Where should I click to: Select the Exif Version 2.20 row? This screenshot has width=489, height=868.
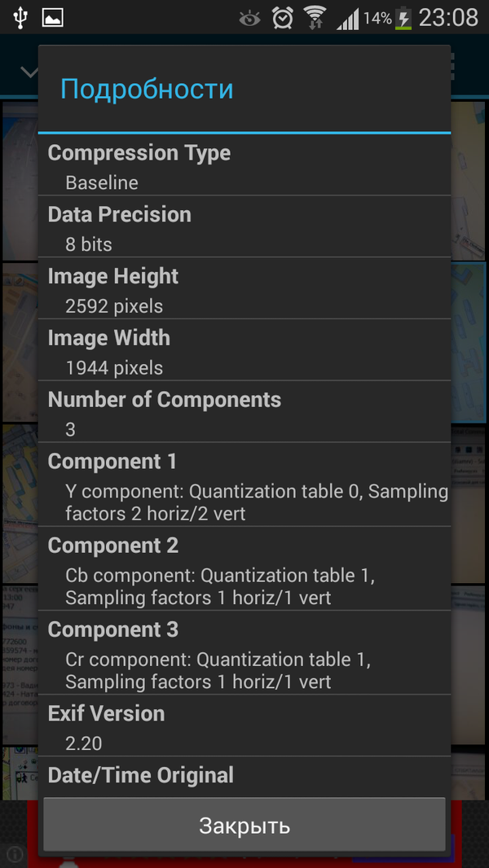[244, 726]
